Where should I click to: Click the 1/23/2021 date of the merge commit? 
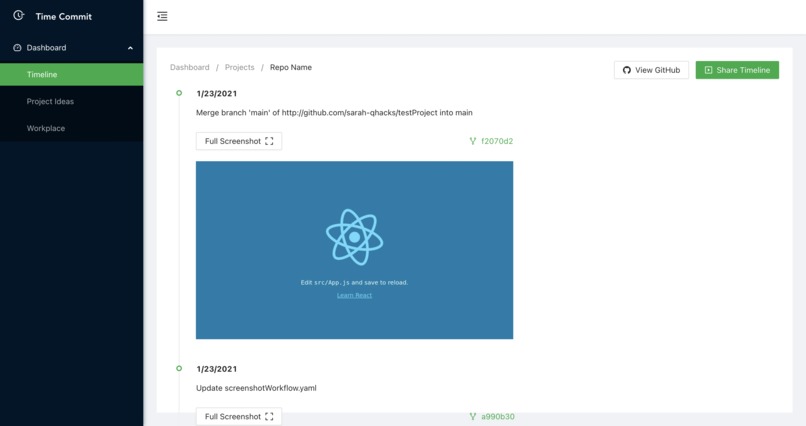pos(216,94)
